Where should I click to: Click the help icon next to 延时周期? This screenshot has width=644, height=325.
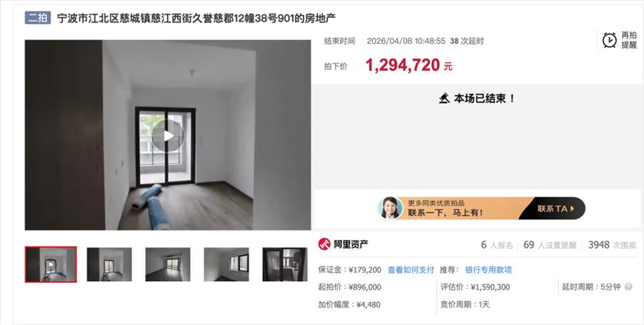[629, 287]
